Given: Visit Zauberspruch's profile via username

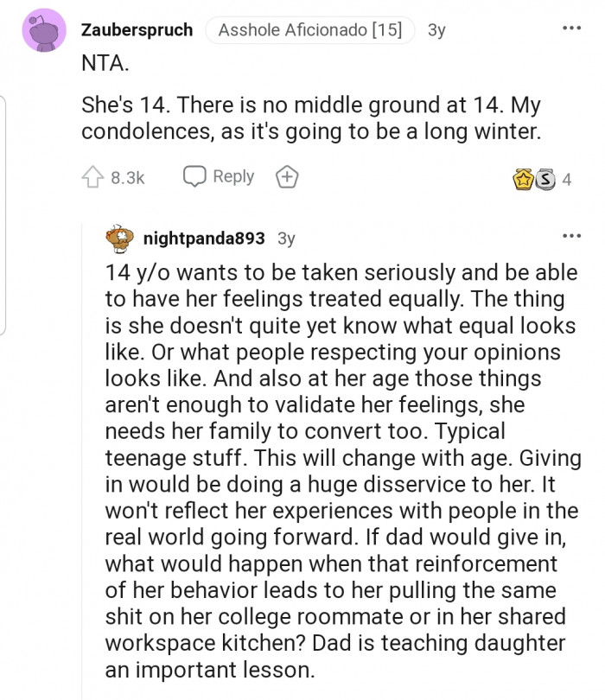Looking at the screenshot, I should click(x=137, y=29).
